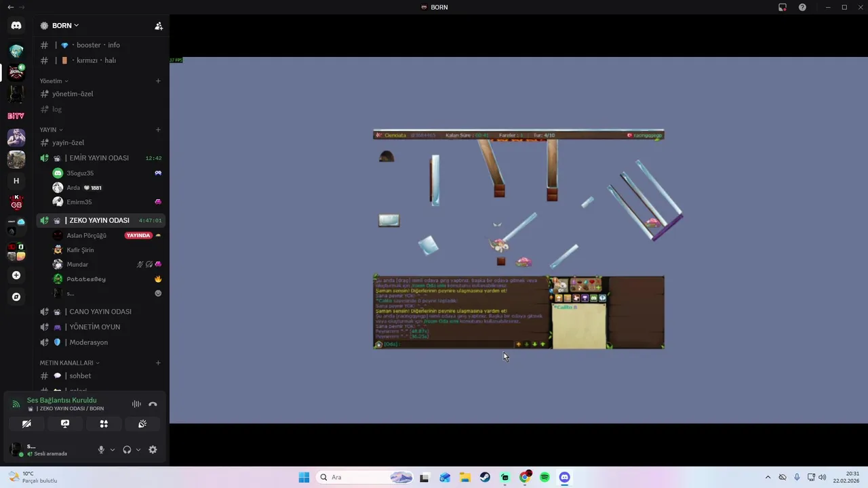Click the YAYINDA badge beside Aslan Pörçüğü

(138, 235)
